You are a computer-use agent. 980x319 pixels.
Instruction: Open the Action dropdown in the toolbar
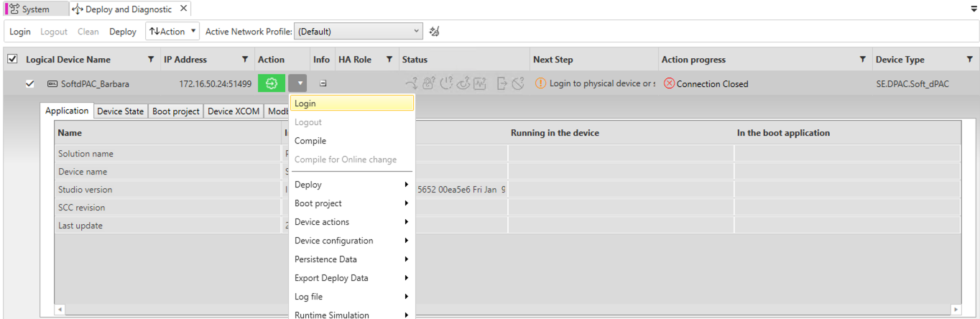(x=173, y=32)
